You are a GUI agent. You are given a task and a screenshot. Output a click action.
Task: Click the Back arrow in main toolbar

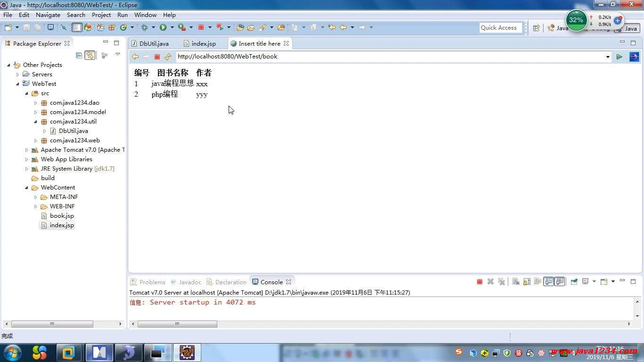[343, 27]
